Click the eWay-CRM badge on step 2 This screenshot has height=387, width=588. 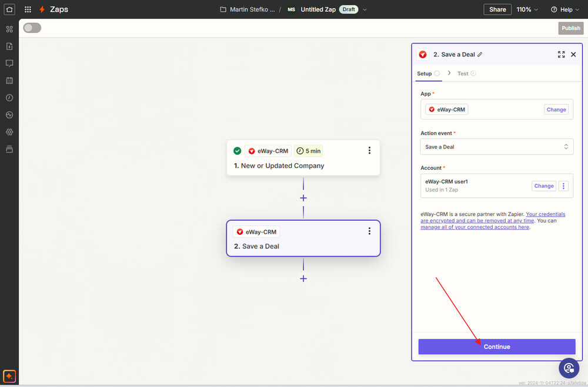click(x=256, y=232)
